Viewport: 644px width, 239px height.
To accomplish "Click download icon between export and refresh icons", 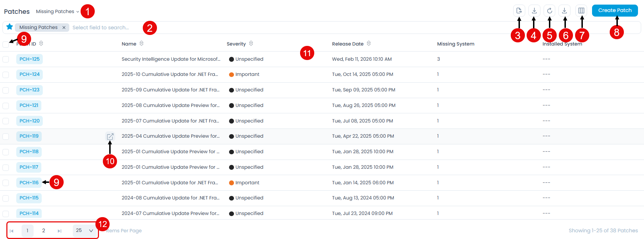I will click(x=534, y=11).
